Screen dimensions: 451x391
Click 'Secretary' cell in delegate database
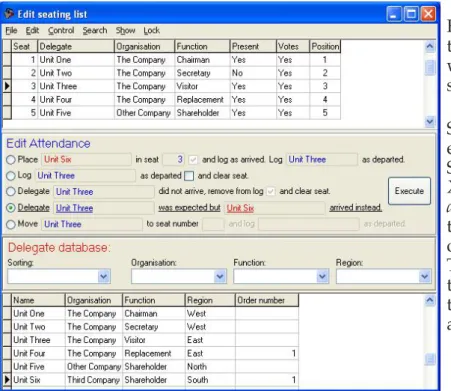(154, 327)
